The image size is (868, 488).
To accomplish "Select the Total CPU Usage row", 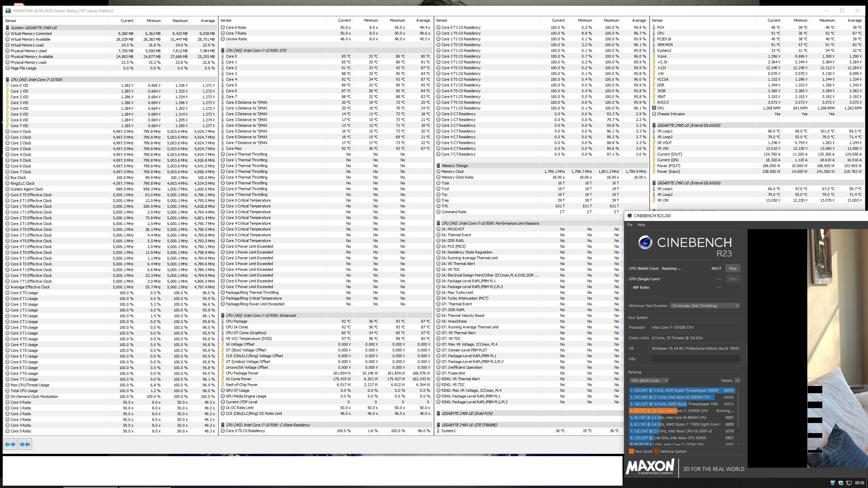I will 111,391.
